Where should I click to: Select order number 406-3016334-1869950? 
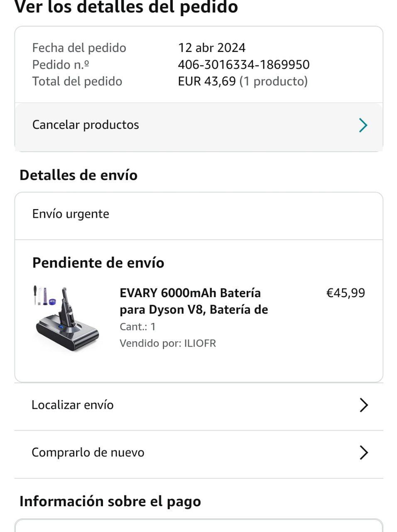tap(243, 64)
